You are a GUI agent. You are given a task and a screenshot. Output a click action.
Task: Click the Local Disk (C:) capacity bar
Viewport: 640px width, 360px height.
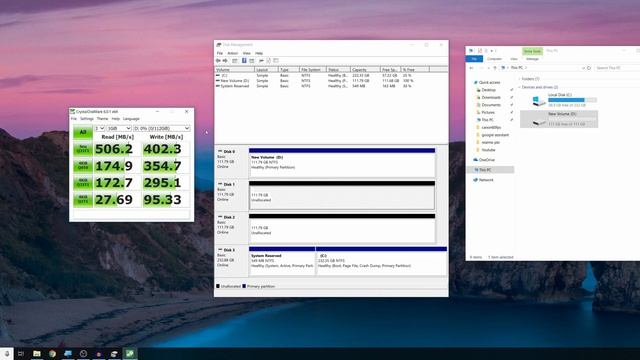tap(572, 100)
